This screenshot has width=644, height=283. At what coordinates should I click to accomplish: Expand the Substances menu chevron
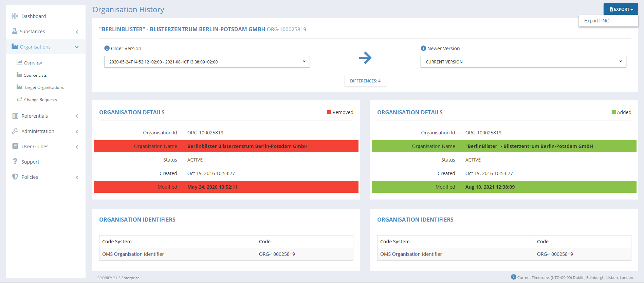(x=77, y=32)
